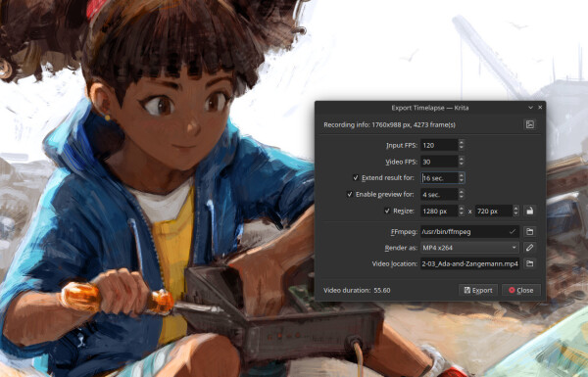
Task: Increase the Input FPS value
Action: 462,142
